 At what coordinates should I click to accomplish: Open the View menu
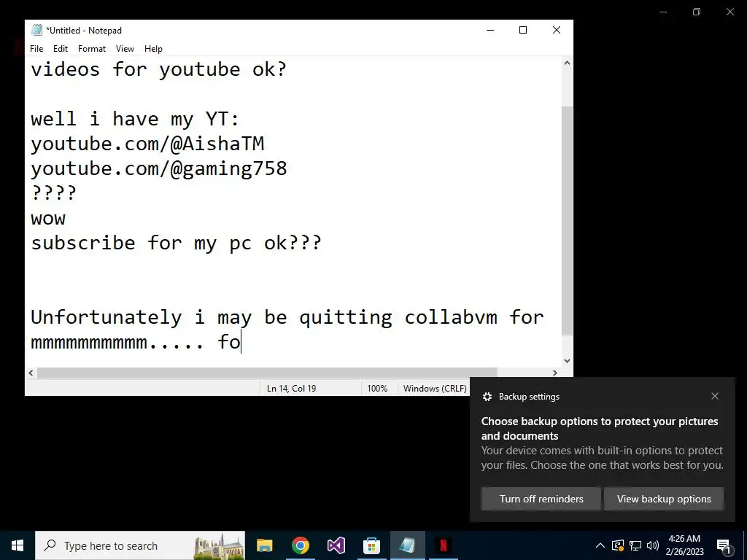[125, 49]
